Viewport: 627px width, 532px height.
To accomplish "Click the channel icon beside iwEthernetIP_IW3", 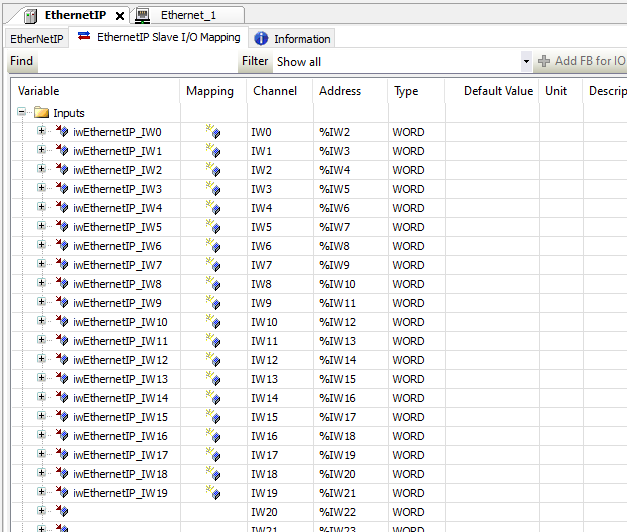I will (62, 188).
